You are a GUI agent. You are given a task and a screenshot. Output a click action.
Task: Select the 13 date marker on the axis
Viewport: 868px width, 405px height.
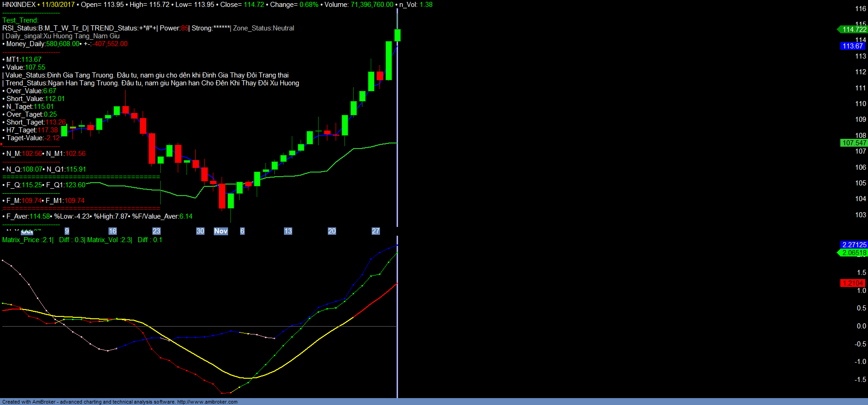click(x=288, y=231)
